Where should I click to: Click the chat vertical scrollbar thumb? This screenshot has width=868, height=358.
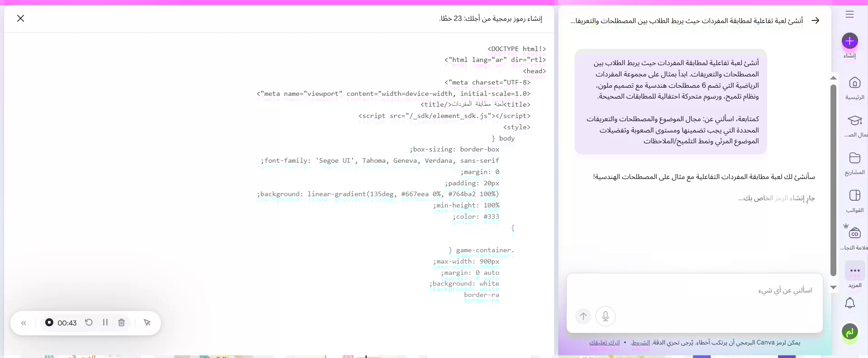point(834,180)
